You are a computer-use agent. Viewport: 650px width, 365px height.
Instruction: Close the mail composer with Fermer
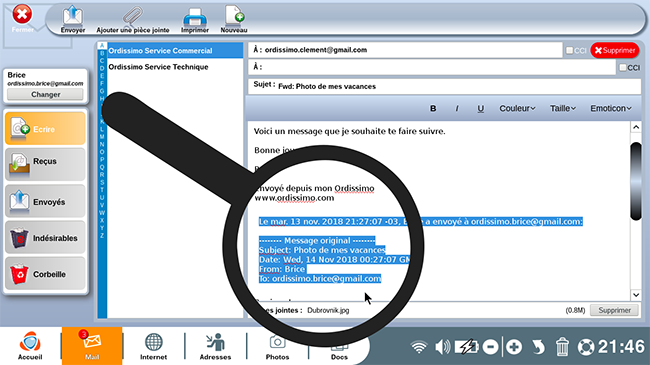click(x=22, y=19)
